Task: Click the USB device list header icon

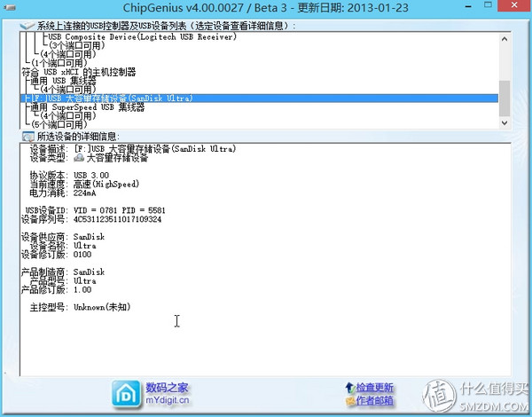Action: click(x=27, y=26)
